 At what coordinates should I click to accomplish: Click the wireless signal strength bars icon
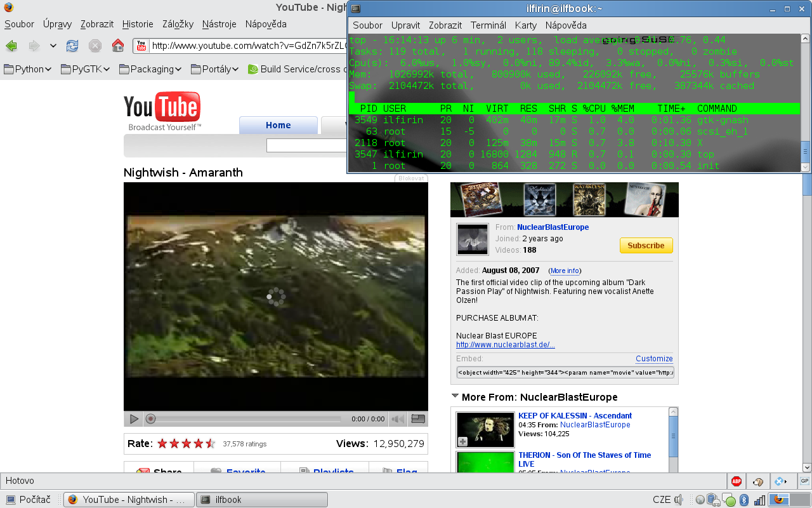(x=760, y=500)
